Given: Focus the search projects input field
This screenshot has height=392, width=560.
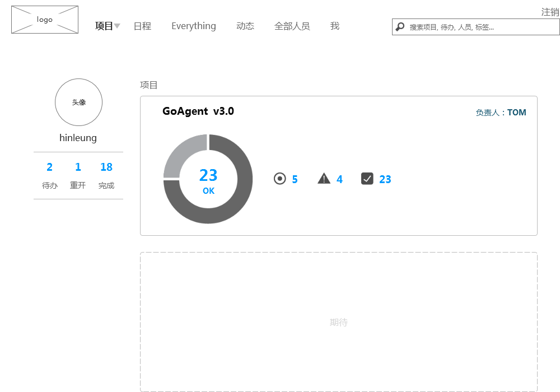Looking at the screenshot, I should [x=482, y=26].
